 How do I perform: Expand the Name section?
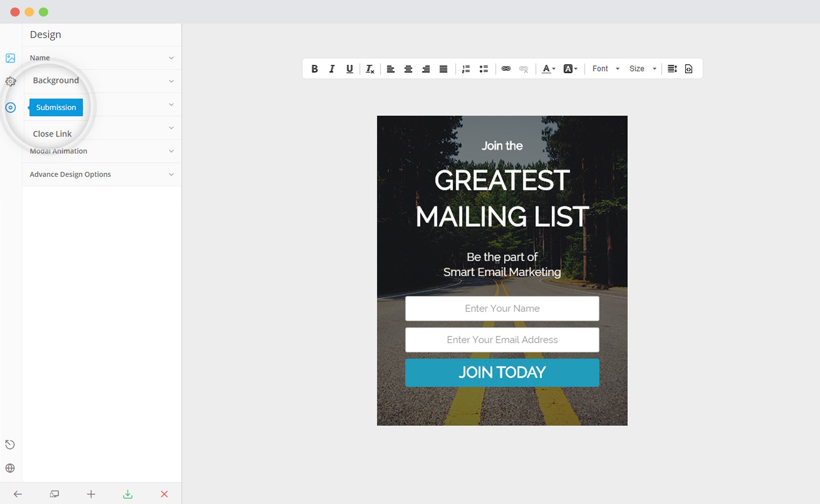102,58
